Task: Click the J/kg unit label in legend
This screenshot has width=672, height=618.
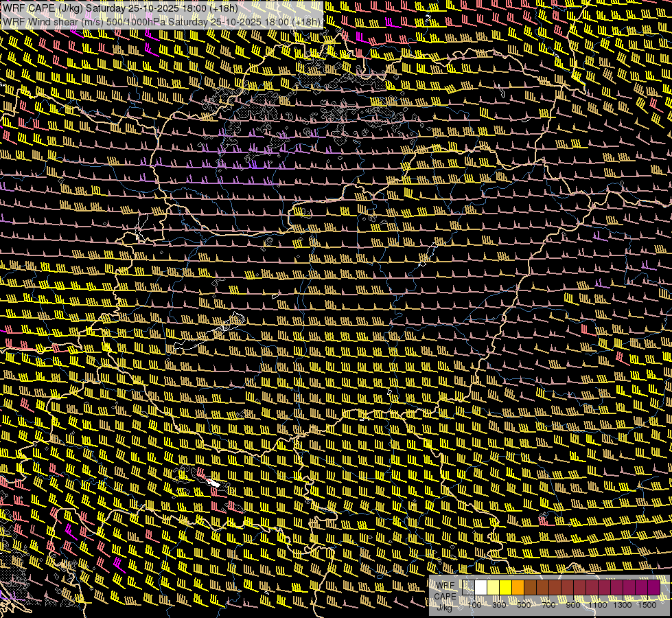Action: coord(444,607)
